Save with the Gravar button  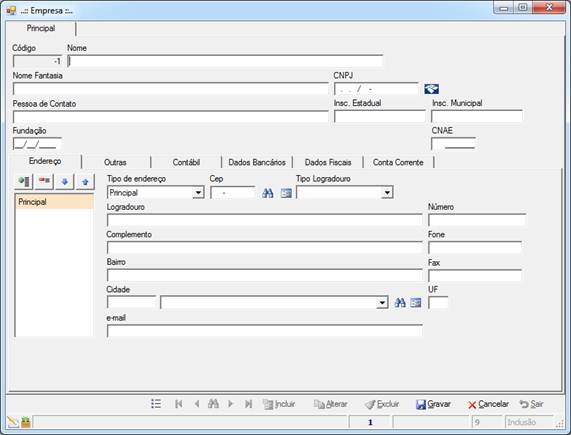(x=433, y=404)
